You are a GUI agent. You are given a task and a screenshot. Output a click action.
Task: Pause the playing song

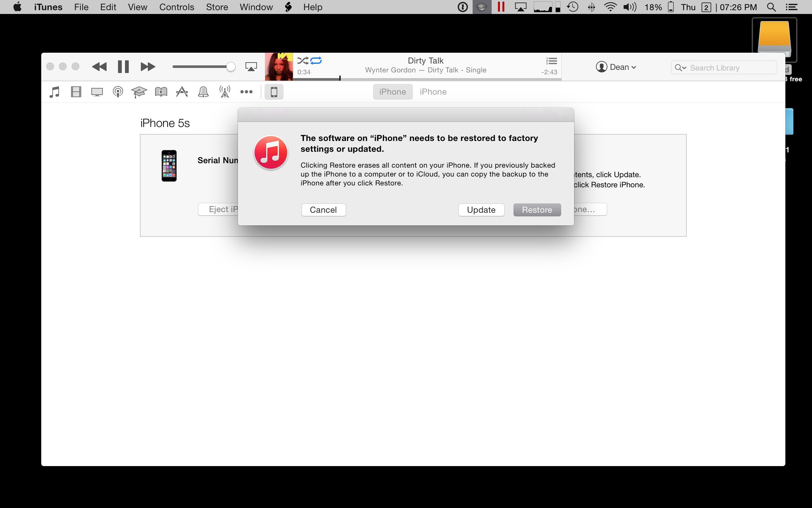(123, 67)
